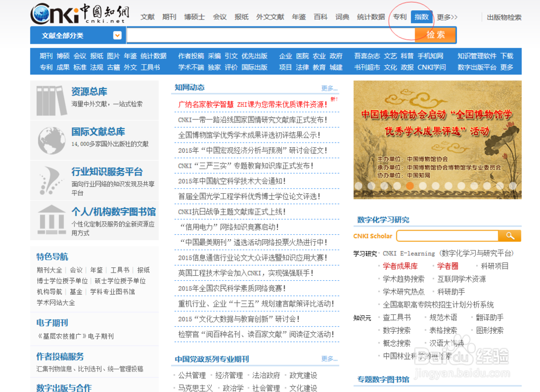The image size is (540, 392).
Task: Click 企业 in blue menu bar
Action: [286, 56]
